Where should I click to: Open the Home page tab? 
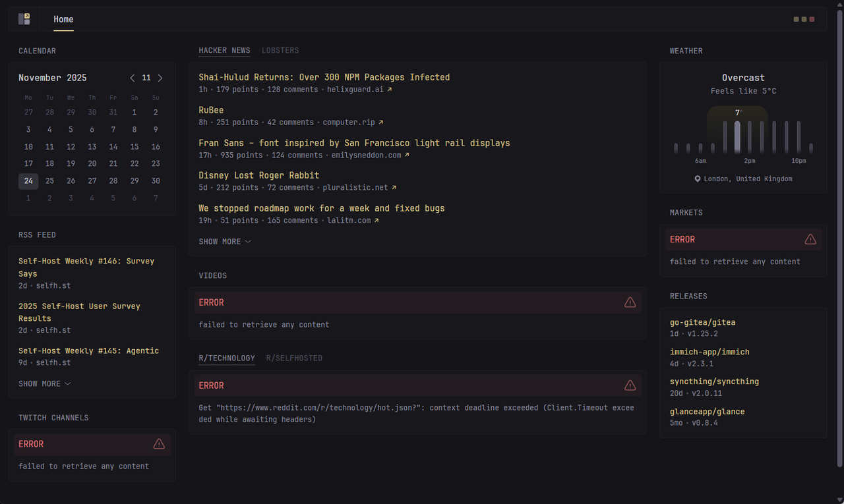pos(63,19)
